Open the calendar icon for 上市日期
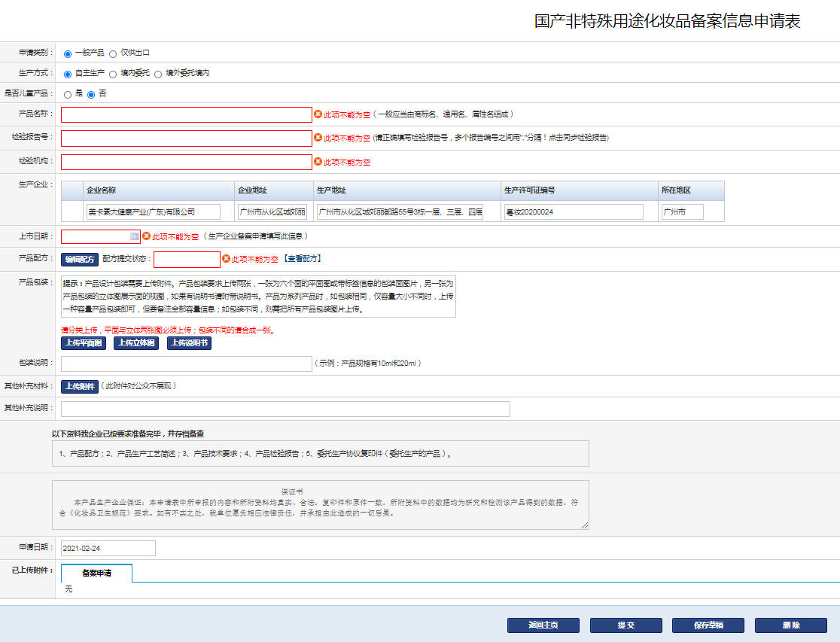 (x=134, y=236)
